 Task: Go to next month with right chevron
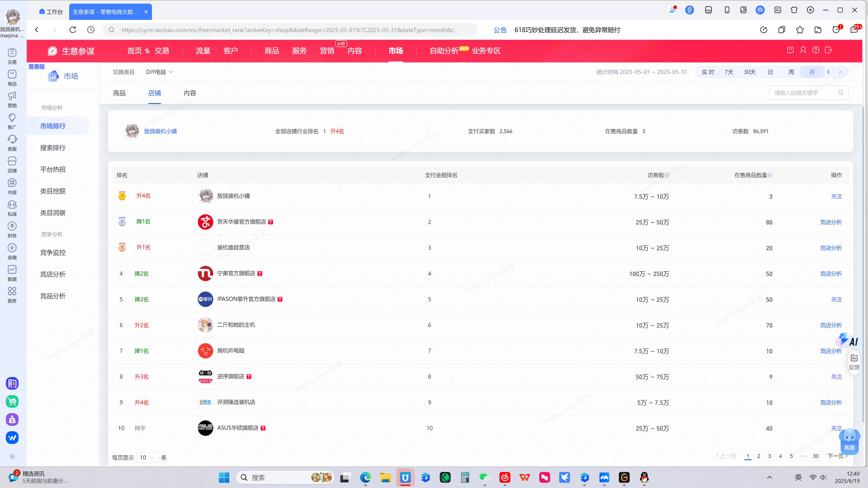click(840, 72)
